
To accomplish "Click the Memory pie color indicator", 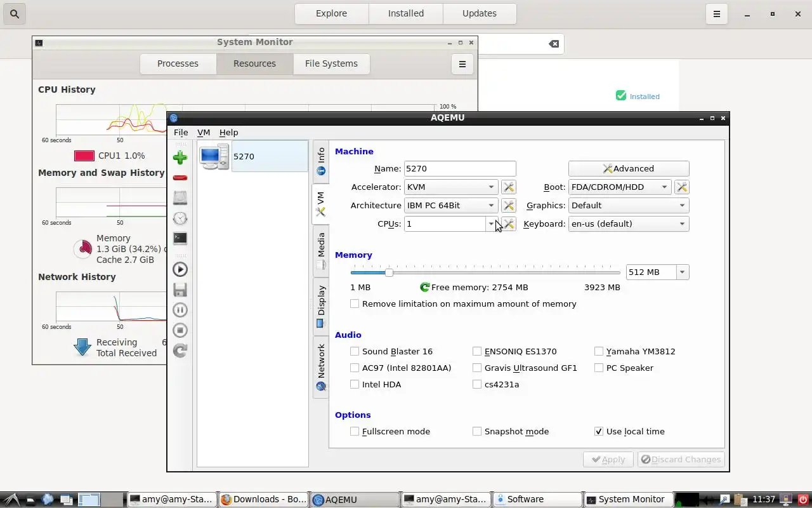I will point(82,249).
